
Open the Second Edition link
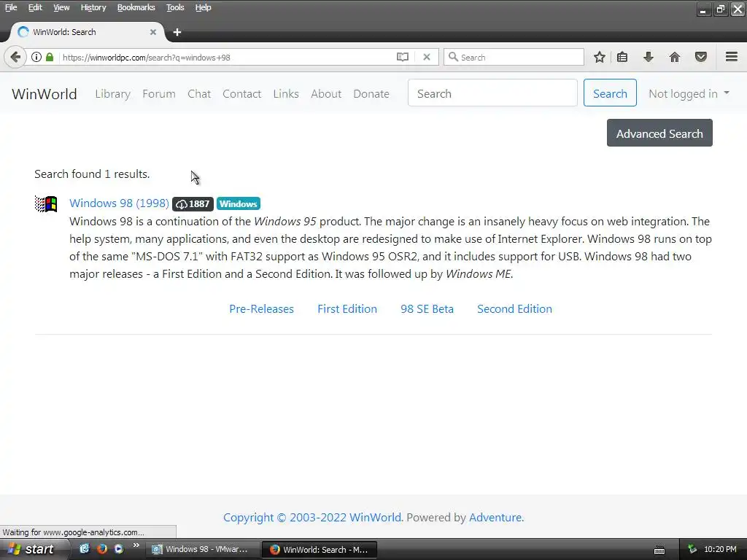click(514, 309)
